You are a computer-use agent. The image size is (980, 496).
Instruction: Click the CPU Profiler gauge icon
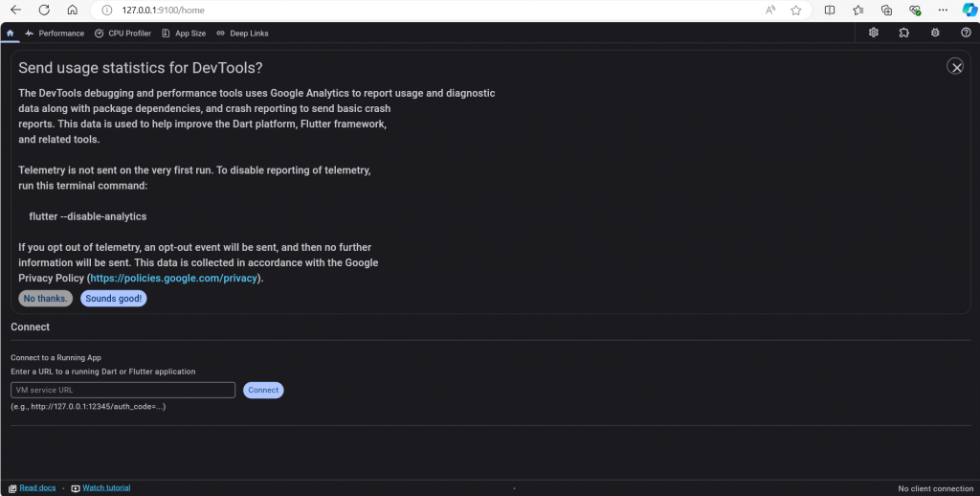coord(99,34)
